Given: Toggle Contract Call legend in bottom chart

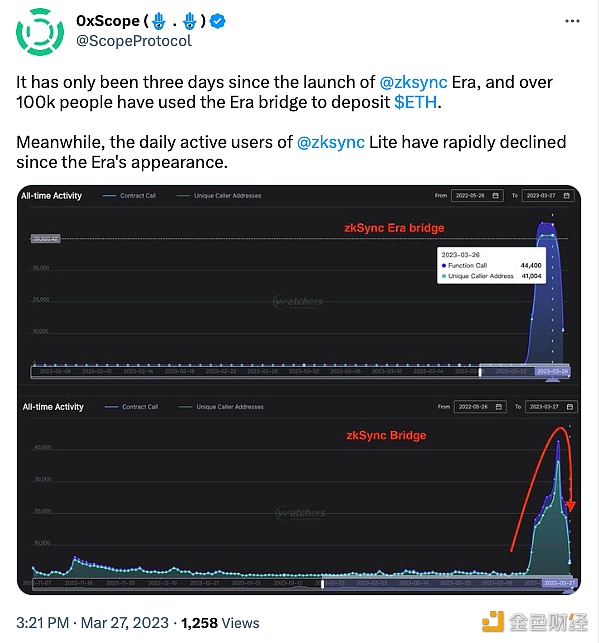Looking at the screenshot, I should [x=132, y=407].
